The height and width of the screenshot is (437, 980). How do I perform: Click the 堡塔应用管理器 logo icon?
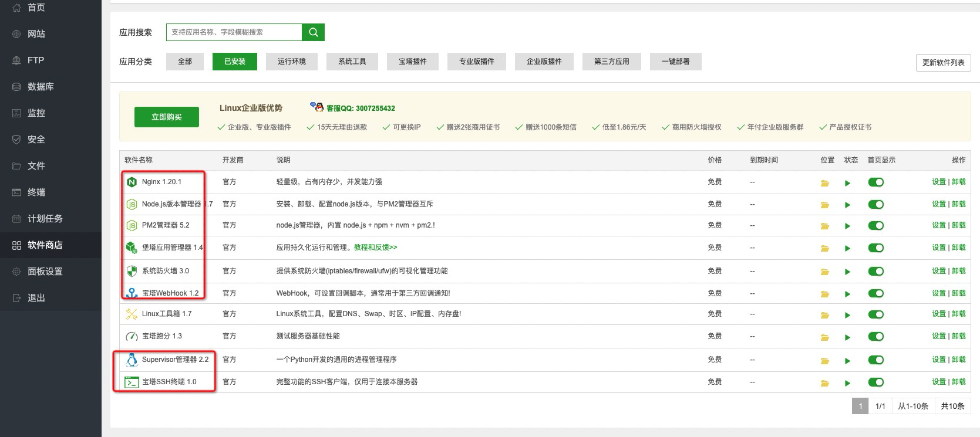(132, 248)
